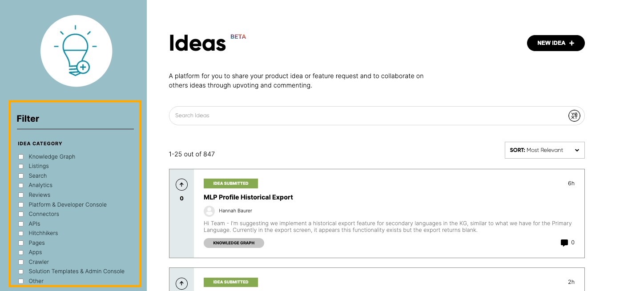Click Hannah Baurer's avatar icon
The width and height of the screenshot is (644, 291).
[x=209, y=211]
